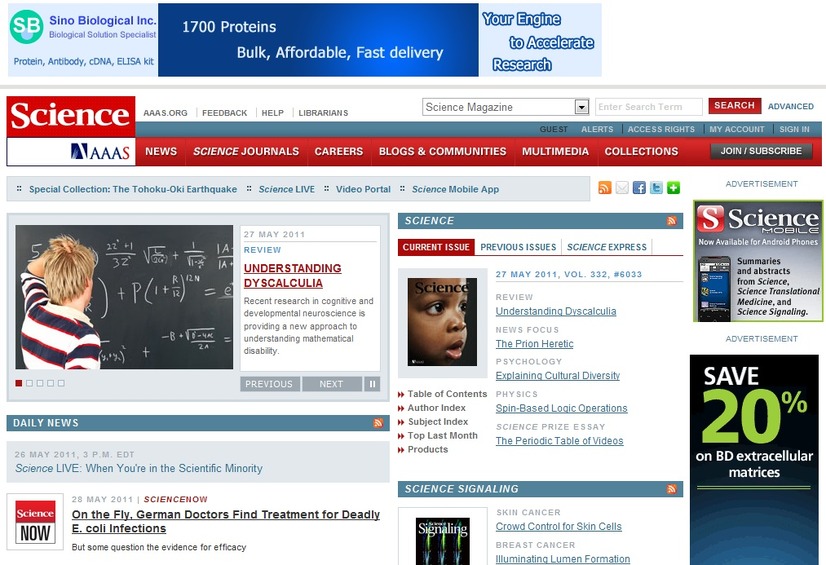826x565 pixels.
Task: Open MY ACCOUNT link
Action: (736, 129)
